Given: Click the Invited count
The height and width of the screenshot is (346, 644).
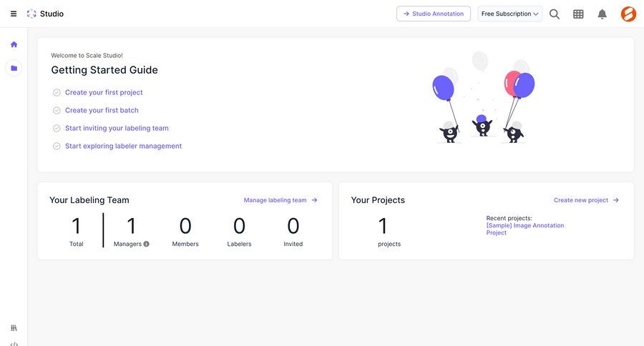Looking at the screenshot, I should pyautogui.click(x=293, y=226).
